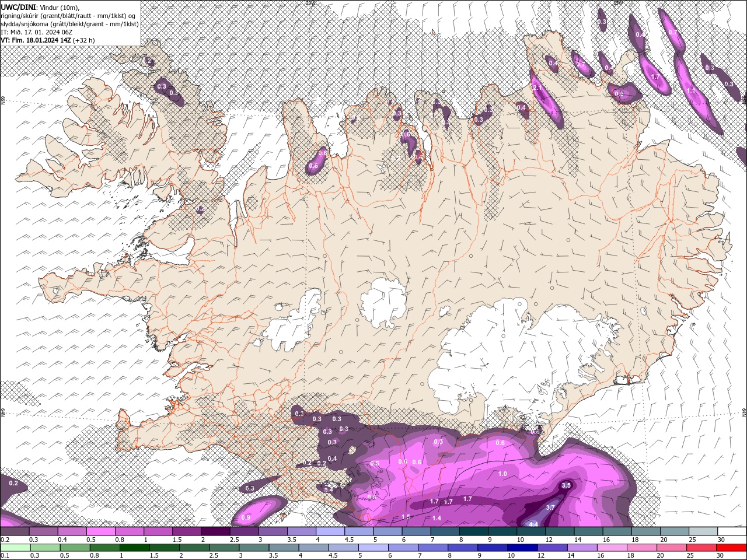Viewport: 747px width, 560px height.
Task: Click the 'rigning/skúrir' legend description line
Action: [68, 15]
